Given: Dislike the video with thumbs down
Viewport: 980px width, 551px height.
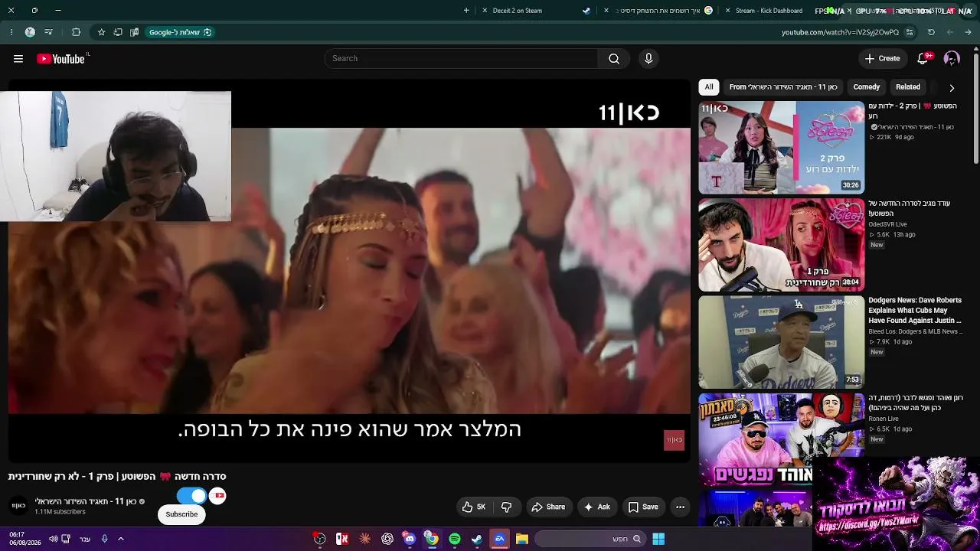Looking at the screenshot, I should click(506, 507).
